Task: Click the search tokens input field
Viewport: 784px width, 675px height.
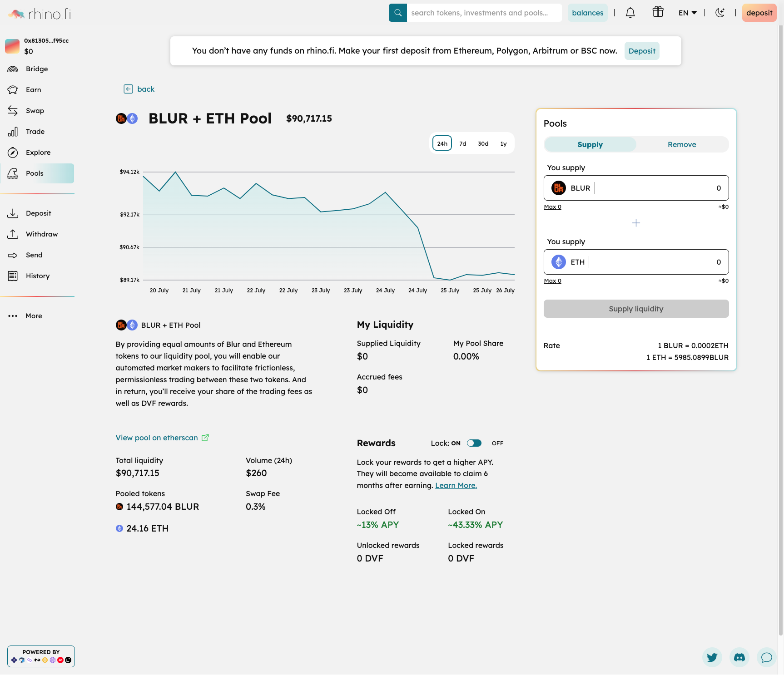Action: coord(484,13)
